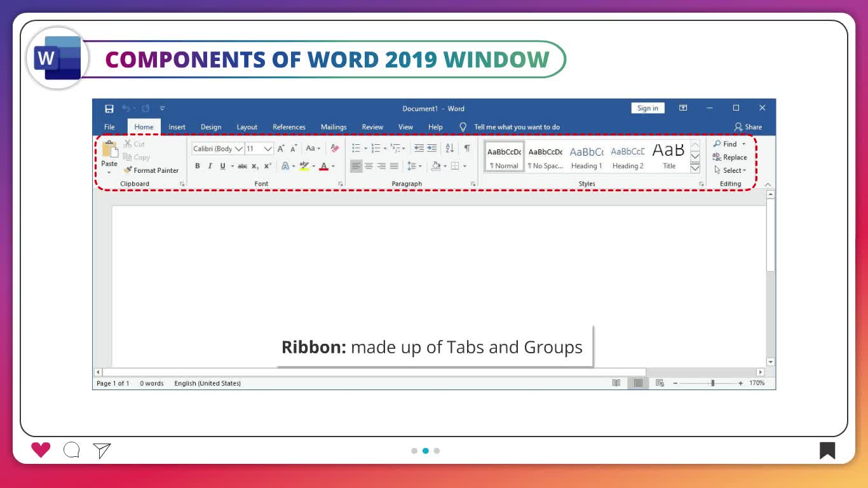This screenshot has width=868, height=488.
Task: Select Justify alignment
Action: click(x=394, y=166)
